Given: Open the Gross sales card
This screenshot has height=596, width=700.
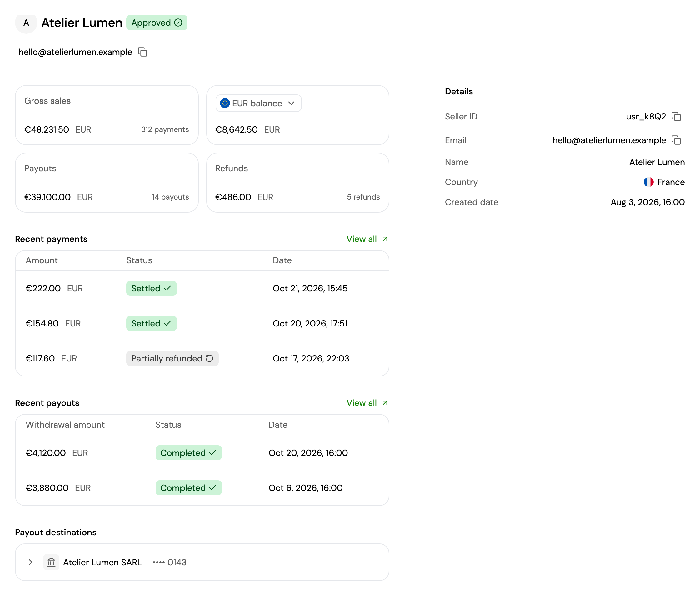Looking at the screenshot, I should click(x=107, y=115).
